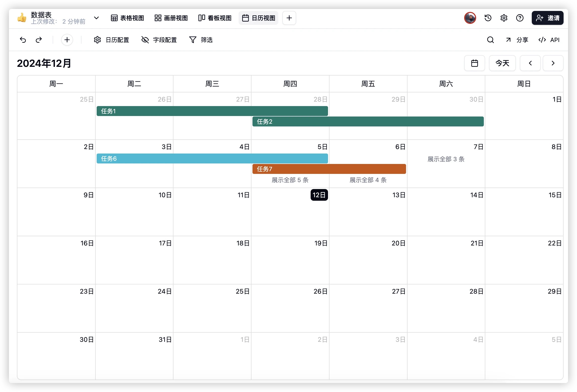Click the help question mark icon
The image size is (577, 392).
[x=520, y=18]
